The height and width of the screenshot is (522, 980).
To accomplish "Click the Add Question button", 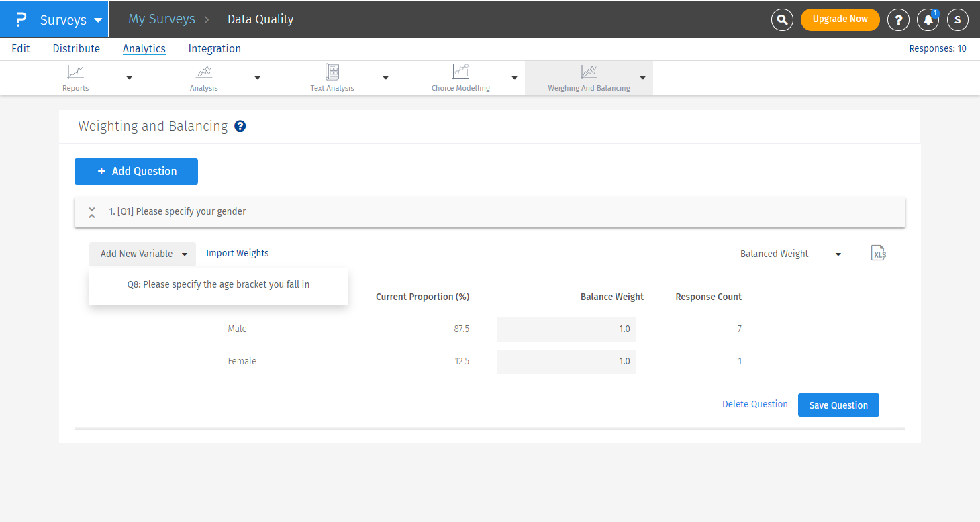I will 136,171.
